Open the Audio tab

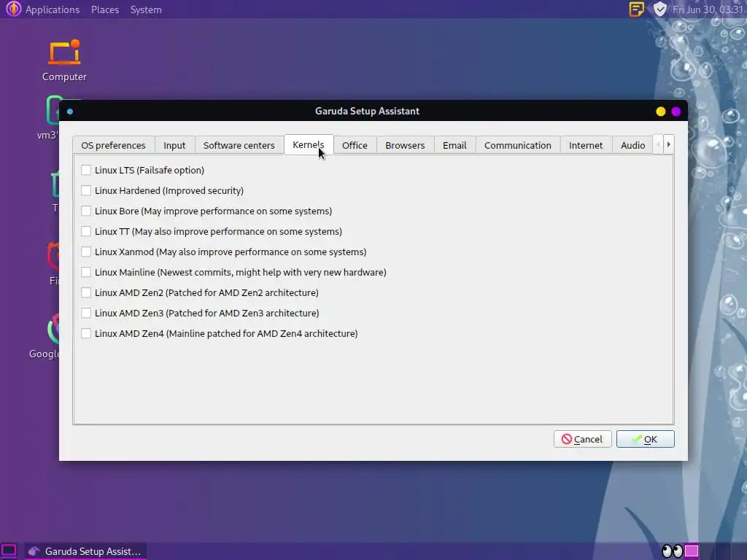pyautogui.click(x=632, y=145)
